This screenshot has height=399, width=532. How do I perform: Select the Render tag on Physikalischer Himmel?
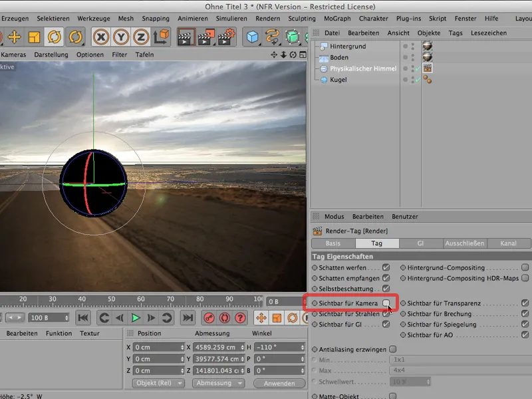coord(428,68)
